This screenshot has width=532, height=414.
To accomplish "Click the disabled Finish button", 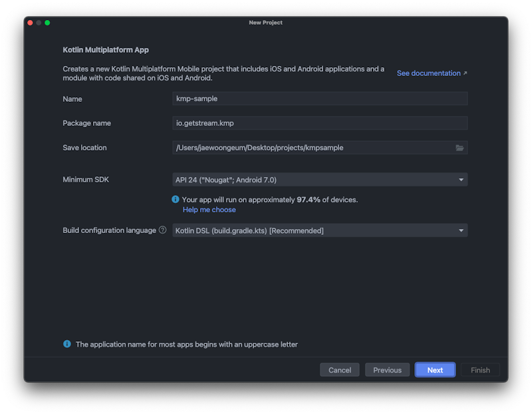I will [x=480, y=370].
